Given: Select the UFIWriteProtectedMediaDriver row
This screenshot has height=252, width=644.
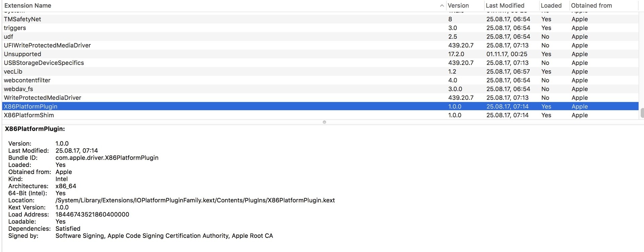Looking at the screenshot, I should 320,45.
